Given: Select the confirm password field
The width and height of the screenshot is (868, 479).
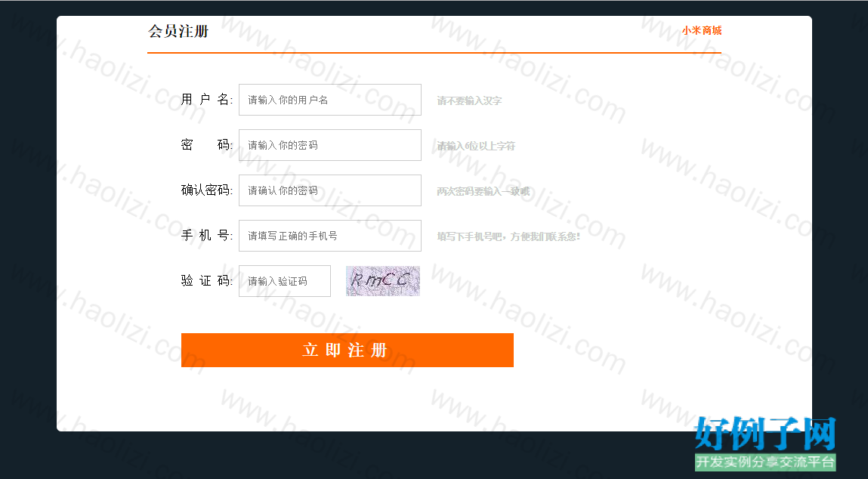Looking at the screenshot, I should (330, 190).
